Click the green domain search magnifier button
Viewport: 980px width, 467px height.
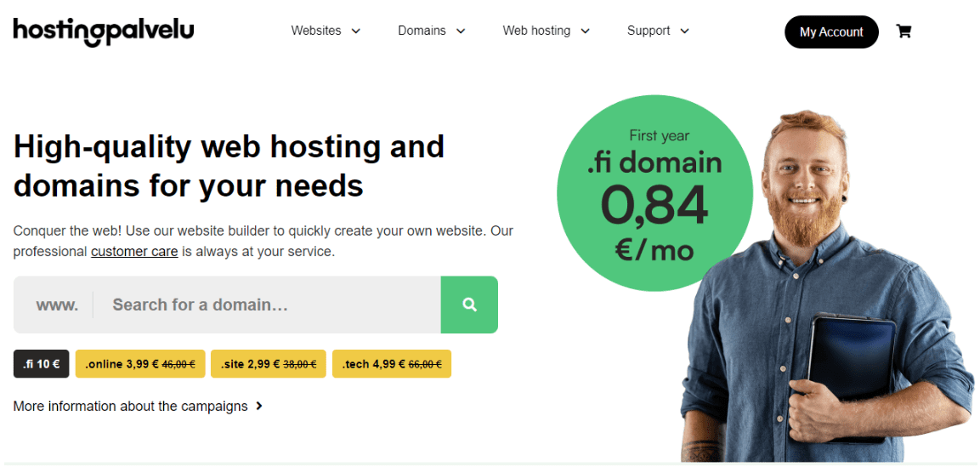(x=469, y=305)
